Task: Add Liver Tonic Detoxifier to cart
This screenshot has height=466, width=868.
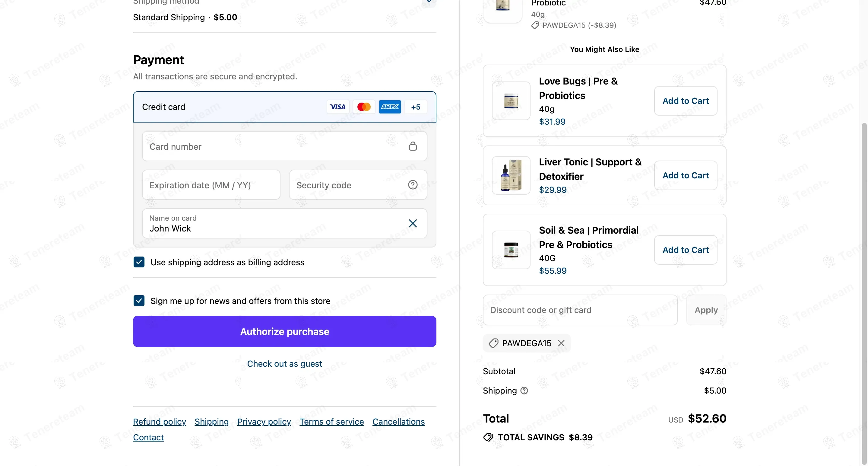Action: 686,175
